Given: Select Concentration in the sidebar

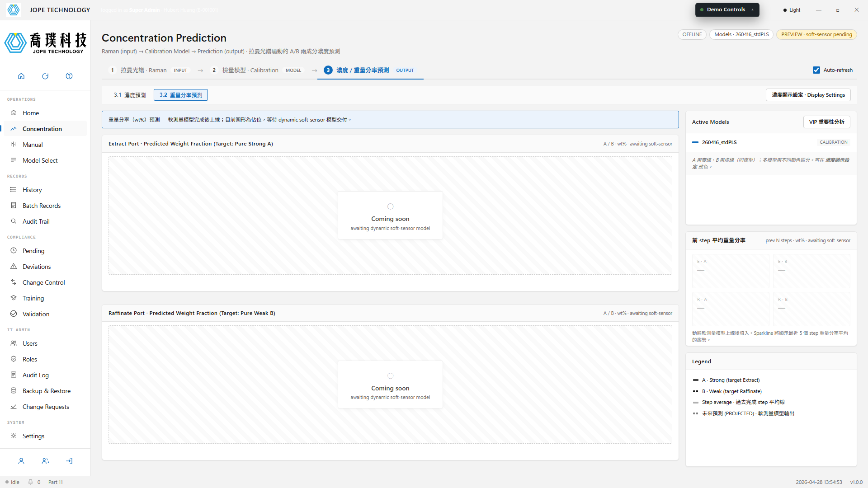Looking at the screenshot, I should [45, 129].
